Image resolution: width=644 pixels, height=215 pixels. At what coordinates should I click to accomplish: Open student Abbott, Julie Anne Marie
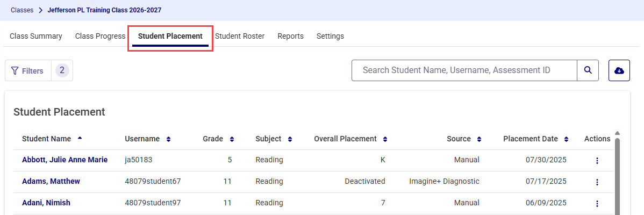(65, 160)
